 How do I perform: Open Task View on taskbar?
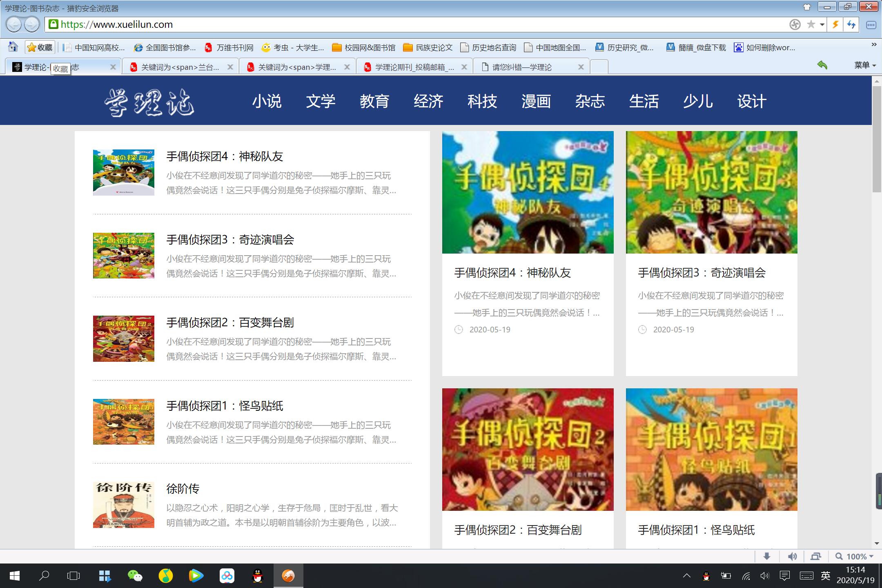pyautogui.click(x=73, y=576)
